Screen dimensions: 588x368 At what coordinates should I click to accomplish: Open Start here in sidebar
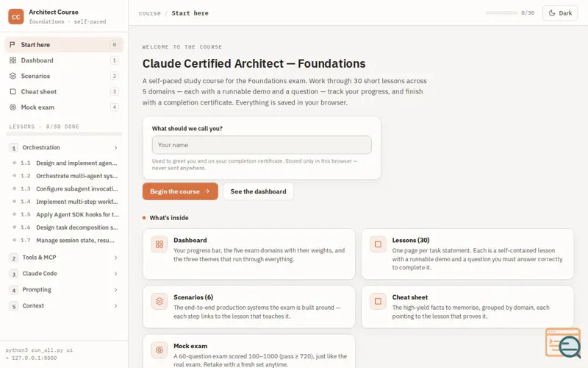[64, 45]
